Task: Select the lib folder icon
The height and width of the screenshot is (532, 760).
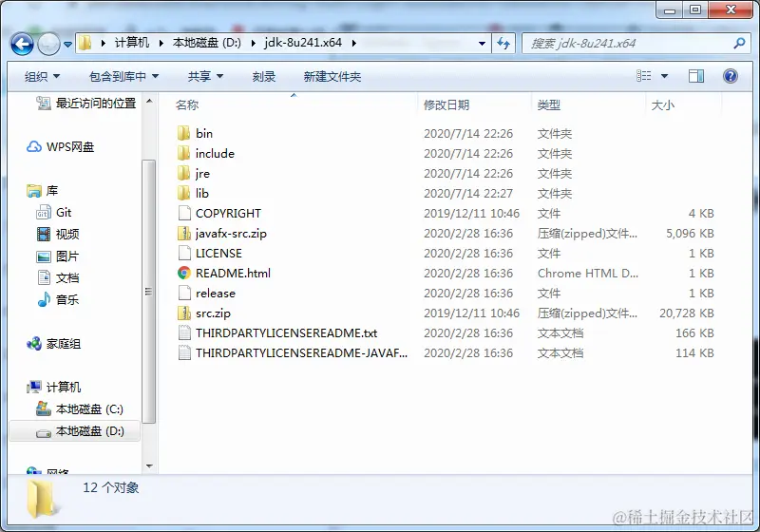Action: tap(183, 193)
